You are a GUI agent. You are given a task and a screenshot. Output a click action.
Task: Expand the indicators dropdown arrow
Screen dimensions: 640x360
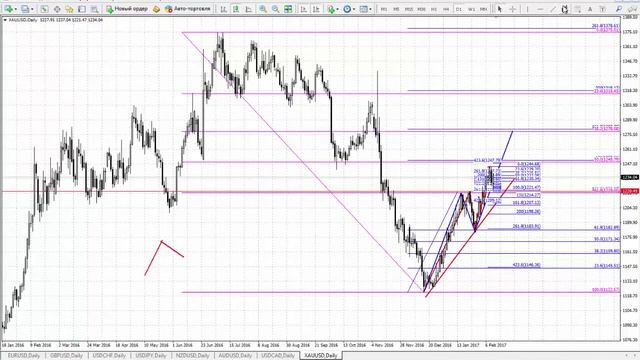pyautogui.click(x=338, y=9)
